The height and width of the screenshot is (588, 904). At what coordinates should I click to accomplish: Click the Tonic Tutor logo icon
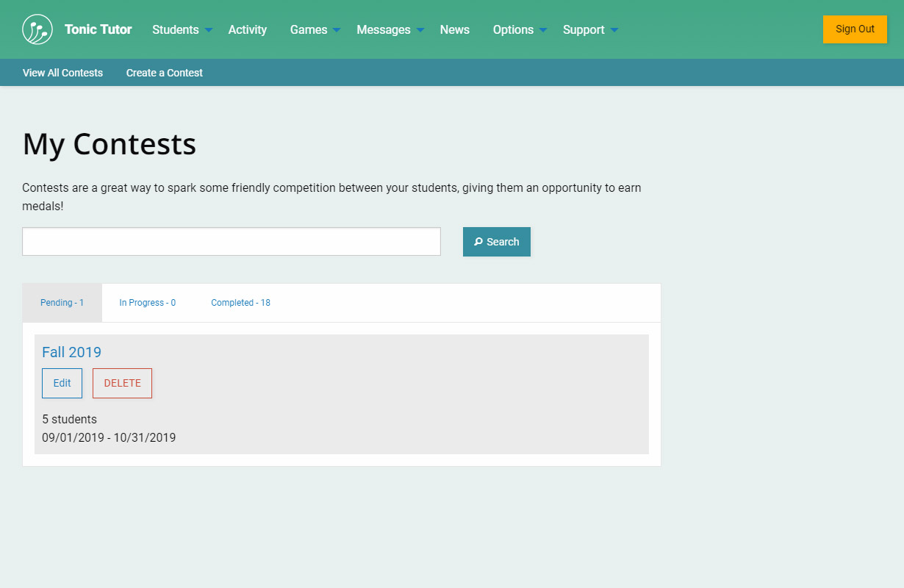(x=37, y=29)
